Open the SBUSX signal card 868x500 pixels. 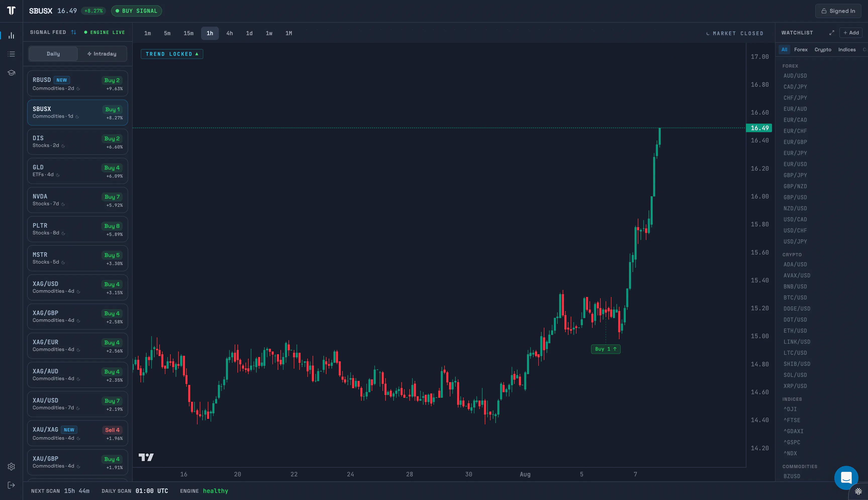(78, 113)
